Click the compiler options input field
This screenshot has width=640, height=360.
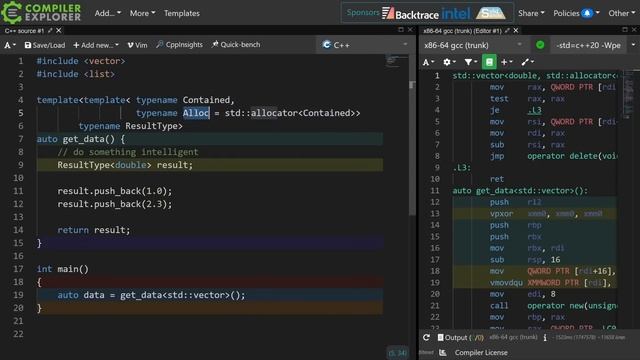[589, 45]
